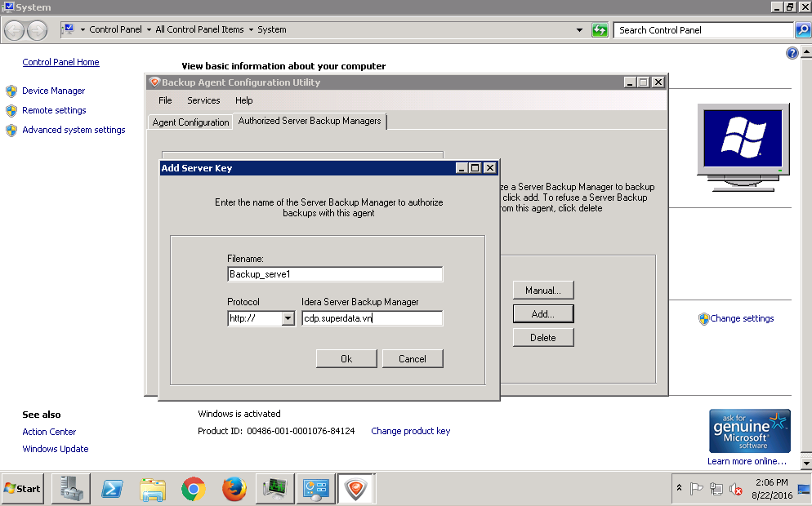
Task: Expand the dropdown arrow after Control Panel breadcrumb
Action: (x=149, y=30)
